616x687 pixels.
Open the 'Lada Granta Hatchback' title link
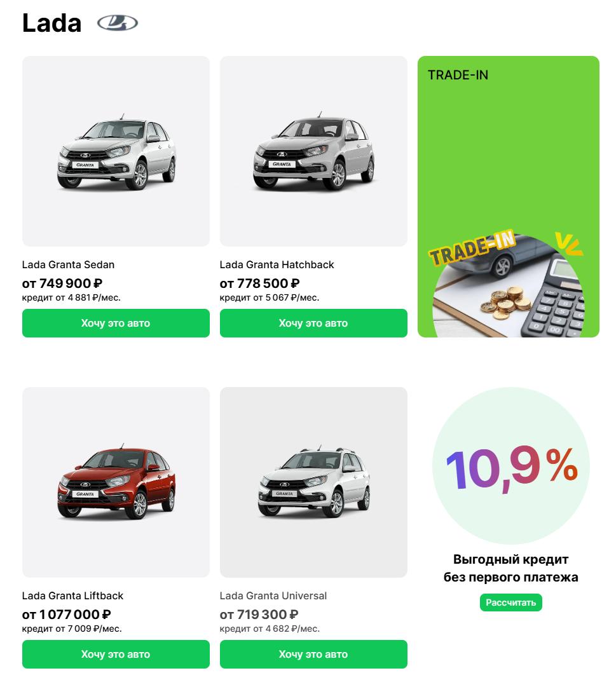277,264
